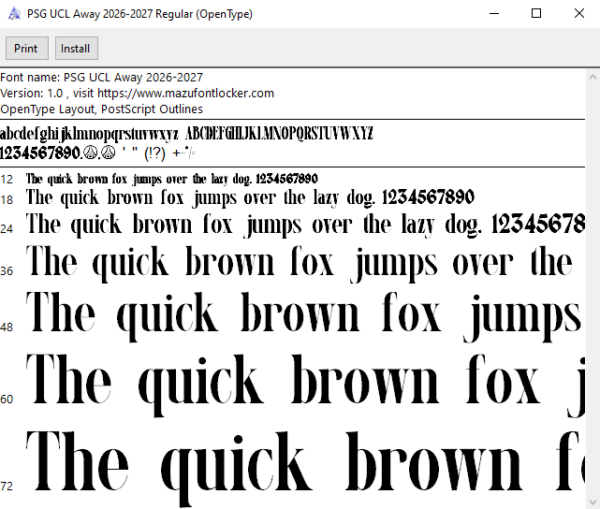Maximize the font viewer window

pos(536,14)
